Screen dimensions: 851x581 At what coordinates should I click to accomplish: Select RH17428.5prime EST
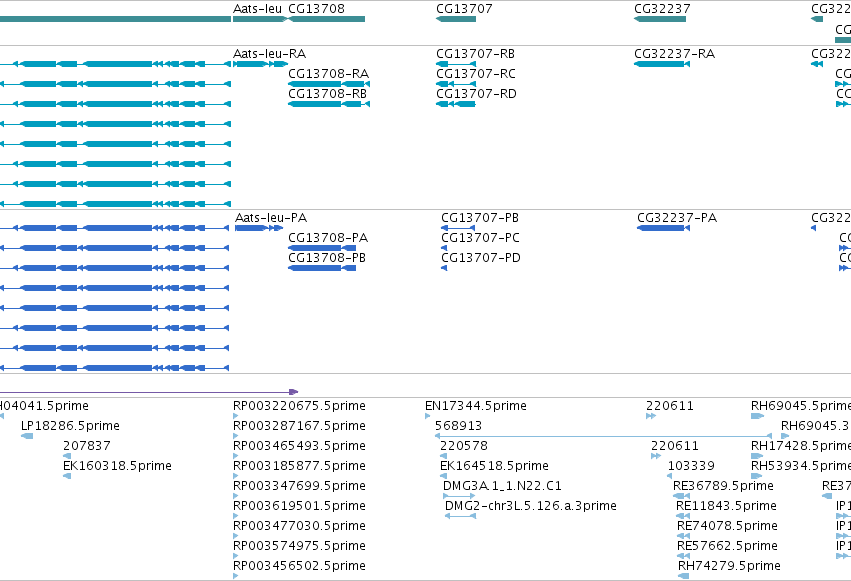pyautogui.click(x=801, y=446)
